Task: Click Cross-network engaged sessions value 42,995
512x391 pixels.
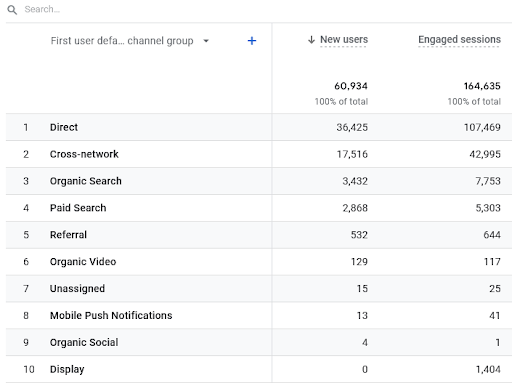Action: tap(485, 154)
